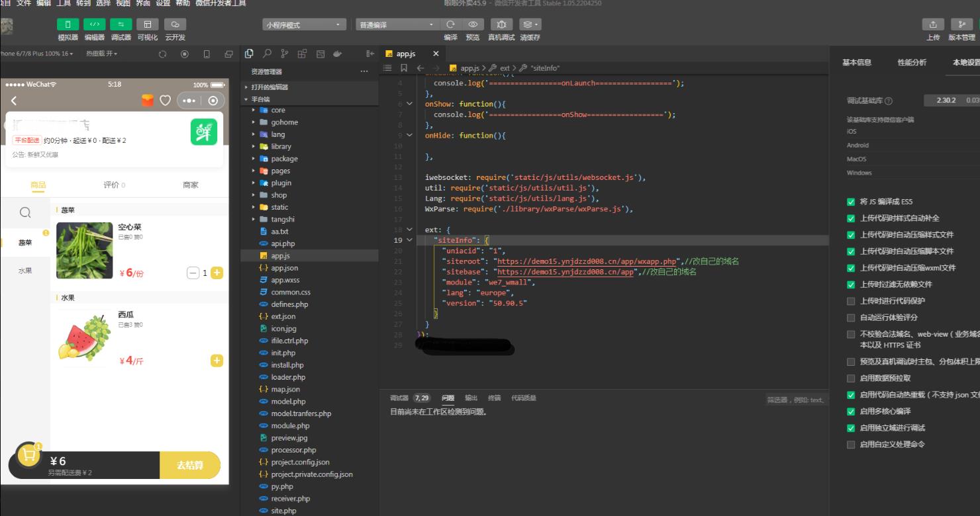
Task: Click the 筛选器 filter input field
Action: point(797,400)
